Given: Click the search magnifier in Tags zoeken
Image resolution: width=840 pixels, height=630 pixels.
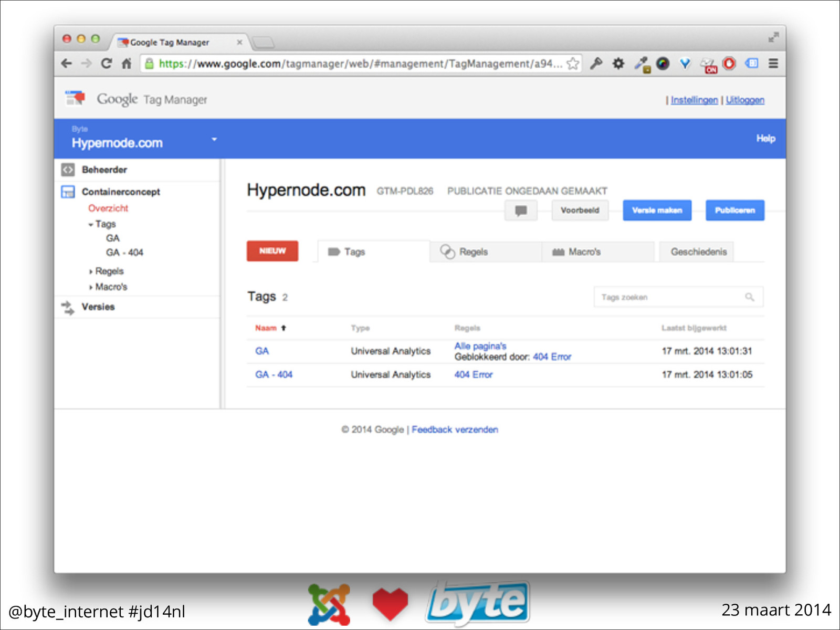Looking at the screenshot, I should 750,297.
